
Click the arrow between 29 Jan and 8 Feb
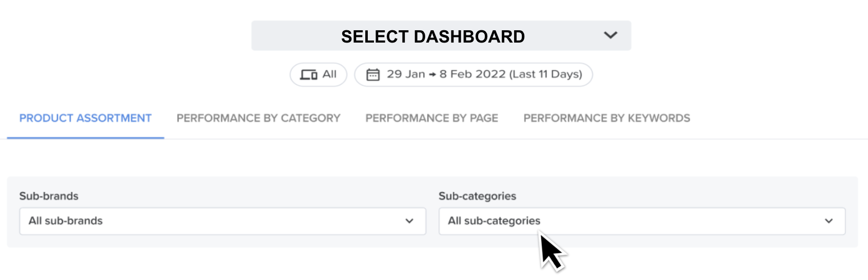pyautogui.click(x=432, y=75)
